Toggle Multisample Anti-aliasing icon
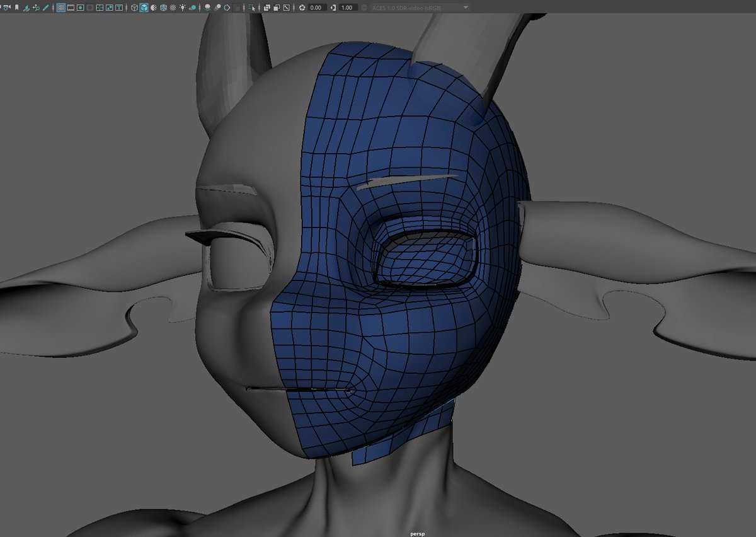The width and height of the screenshot is (756, 537). coord(227,8)
